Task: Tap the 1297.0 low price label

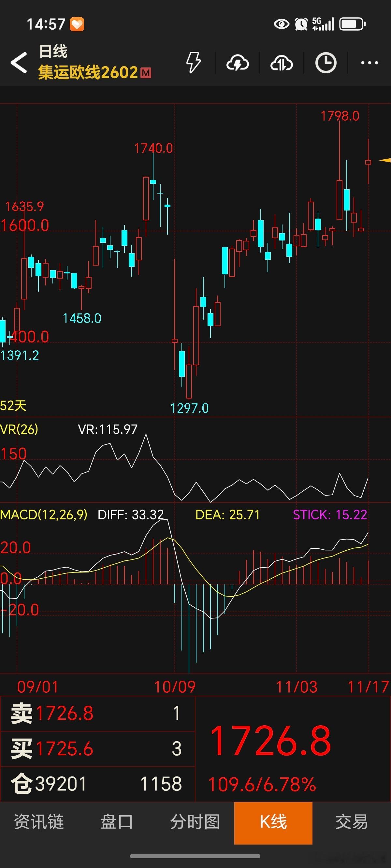Action: pyautogui.click(x=189, y=408)
